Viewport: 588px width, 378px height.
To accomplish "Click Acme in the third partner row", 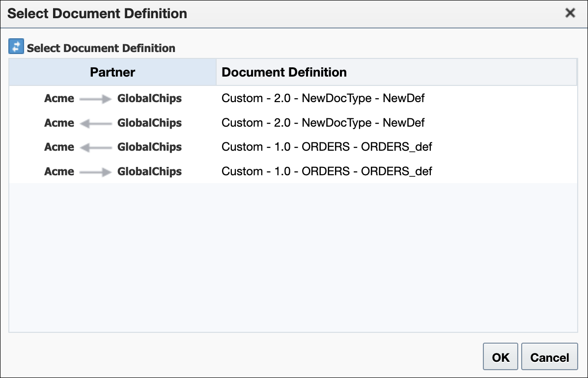I will pyautogui.click(x=59, y=147).
